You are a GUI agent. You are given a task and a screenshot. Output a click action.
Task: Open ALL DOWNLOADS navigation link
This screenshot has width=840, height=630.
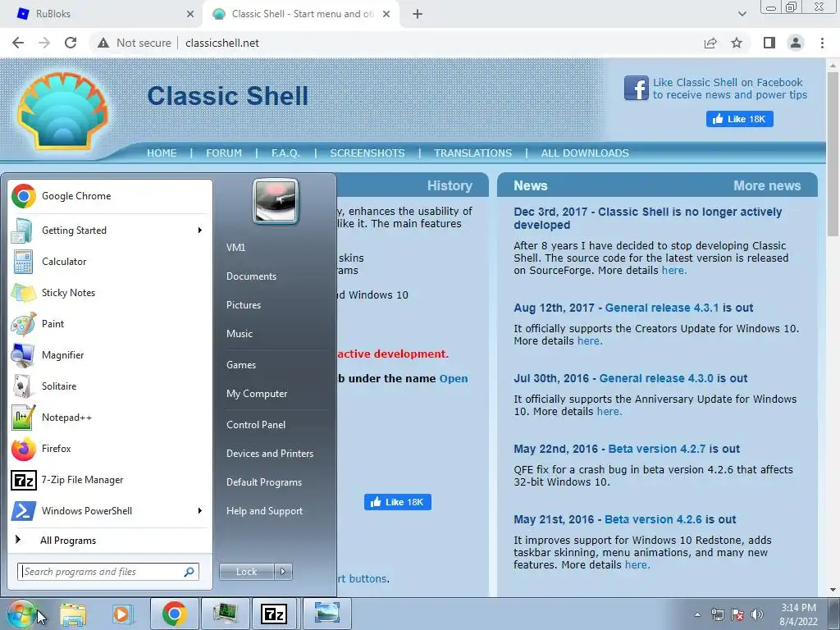[584, 153]
